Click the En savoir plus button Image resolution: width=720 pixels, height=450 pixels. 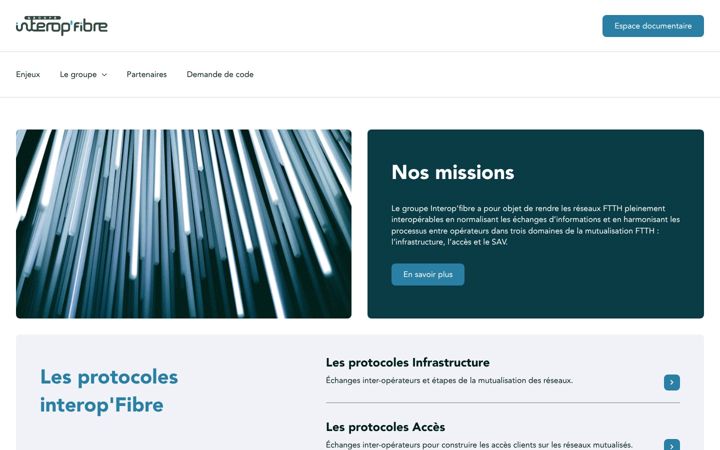(428, 275)
